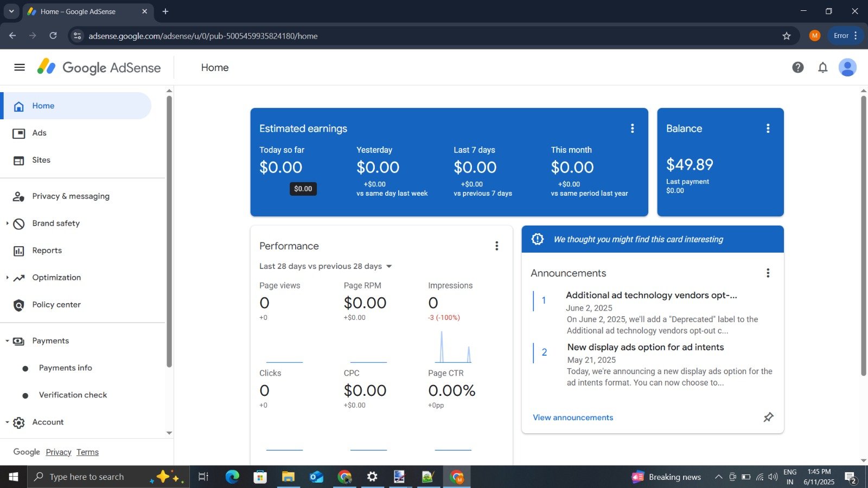868x488 pixels.
Task: Open Performance card three-dot menu
Action: click(x=496, y=246)
